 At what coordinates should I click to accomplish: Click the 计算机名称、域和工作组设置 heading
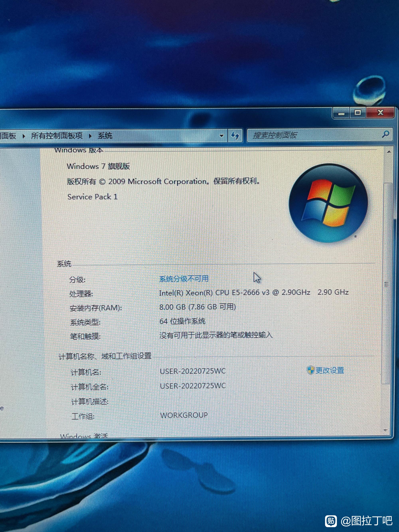tap(105, 356)
